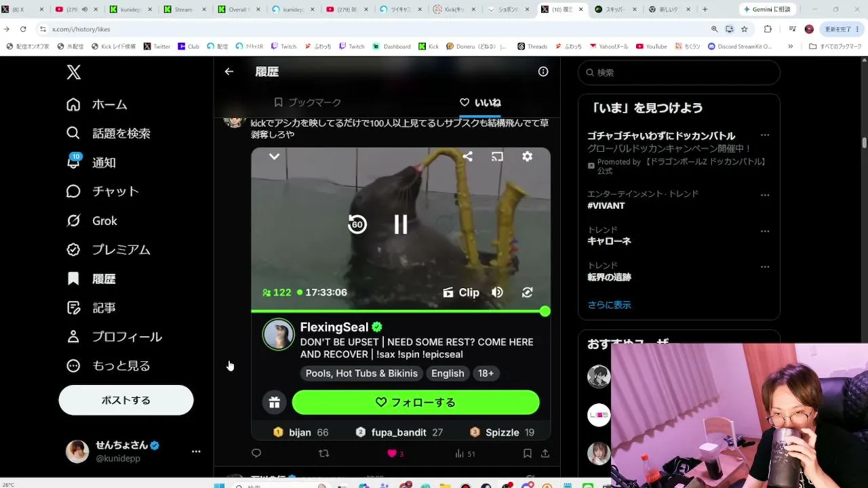Open the 転界の遺跡 trend
Screen dimensions: 868x488
tap(609, 277)
